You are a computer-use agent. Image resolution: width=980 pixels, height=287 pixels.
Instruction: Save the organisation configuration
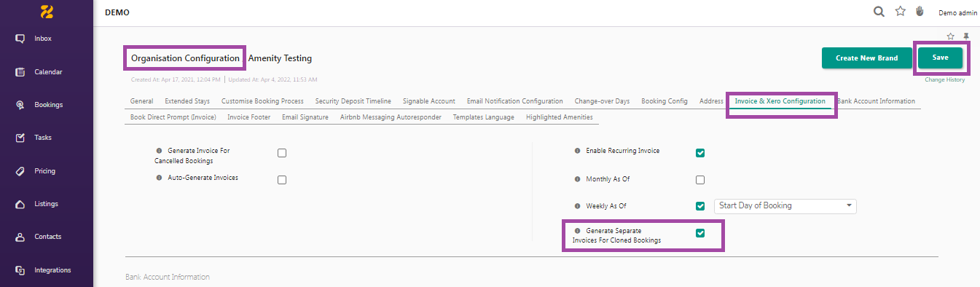(941, 58)
